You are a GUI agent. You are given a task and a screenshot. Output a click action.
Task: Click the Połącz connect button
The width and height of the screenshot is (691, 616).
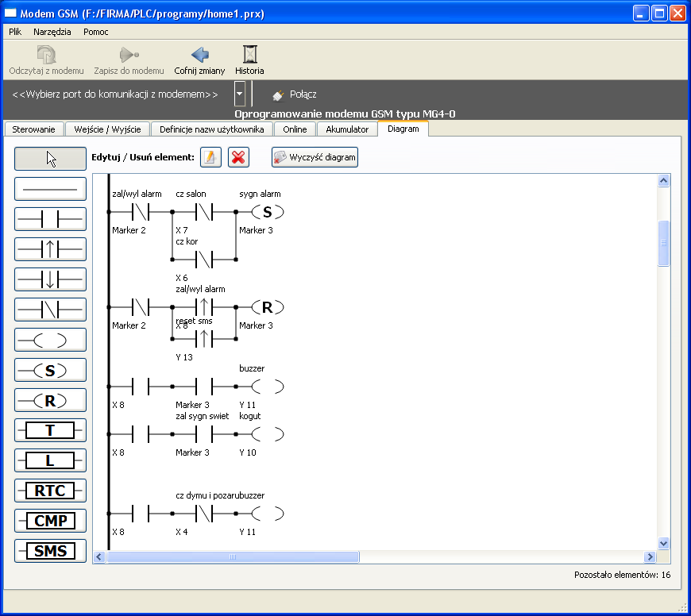(295, 94)
